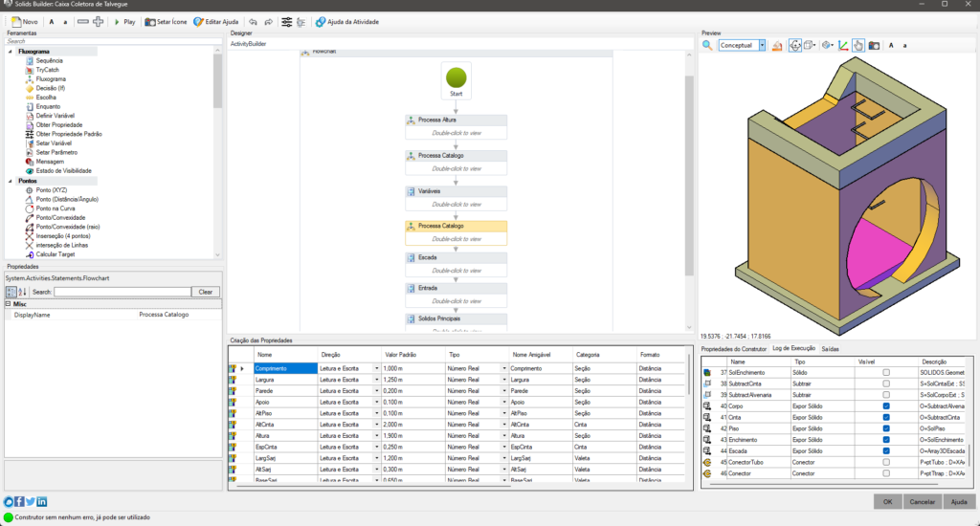This screenshot has width=980, height=526.
Task: Click the Ajuda button at bottom right
Action: point(959,502)
